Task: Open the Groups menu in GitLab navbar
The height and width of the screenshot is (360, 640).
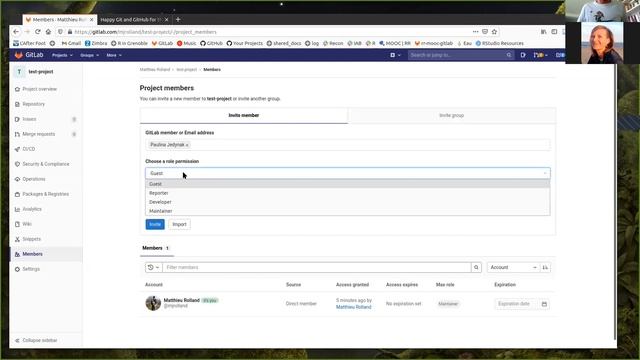Action: coord(89,55)
